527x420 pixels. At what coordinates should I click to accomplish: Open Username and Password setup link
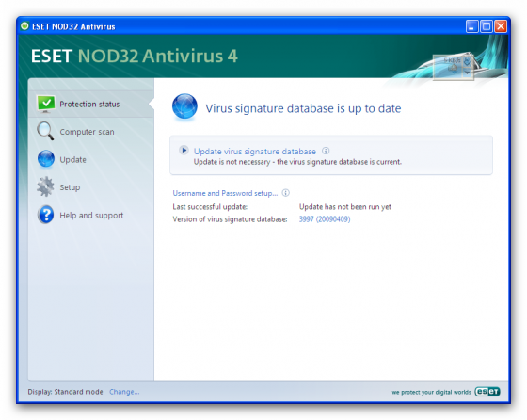(x=225, y=193)
